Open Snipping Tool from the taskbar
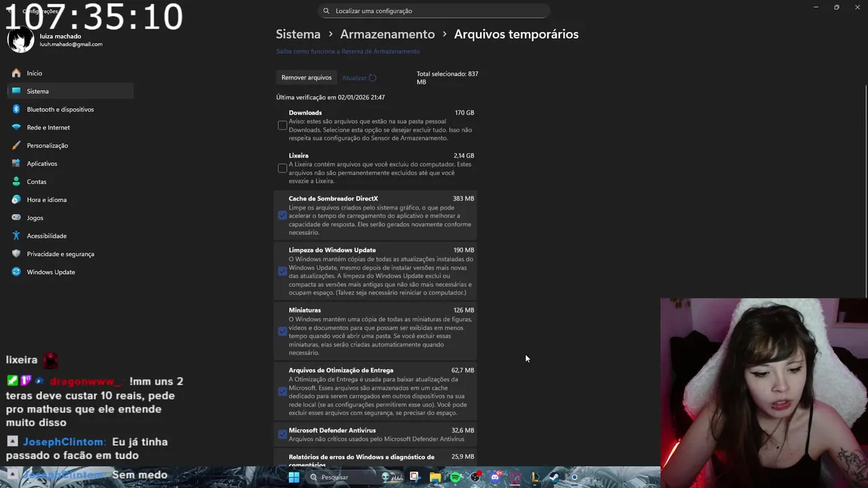868x488 pixels. click(415, 477)
